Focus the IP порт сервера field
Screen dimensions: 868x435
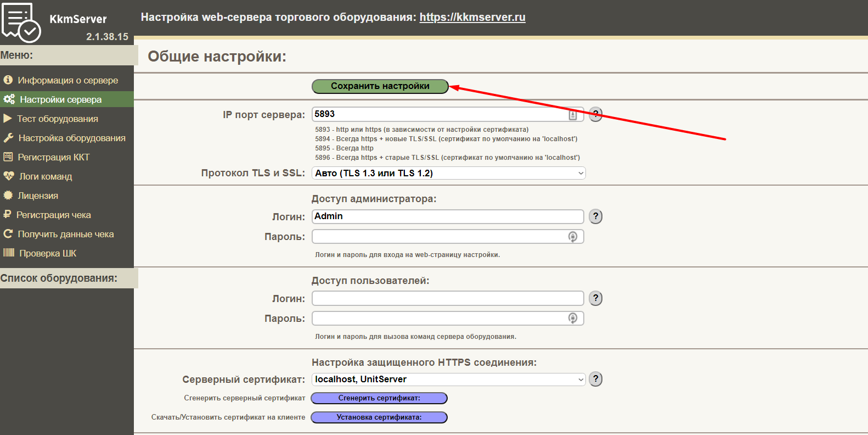448,114
